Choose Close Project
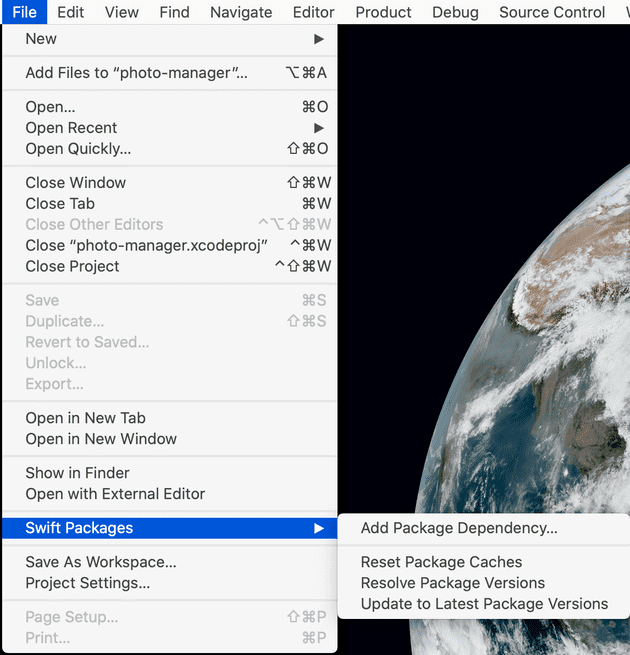630x655 pixels. coord(170,266)
